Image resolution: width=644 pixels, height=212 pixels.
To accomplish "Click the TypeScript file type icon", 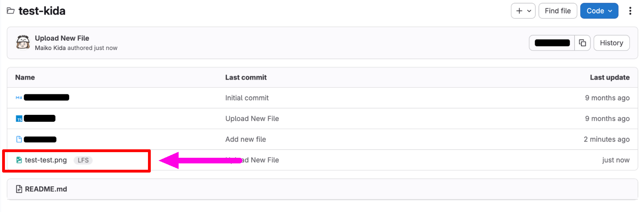I will pos(19,119).
